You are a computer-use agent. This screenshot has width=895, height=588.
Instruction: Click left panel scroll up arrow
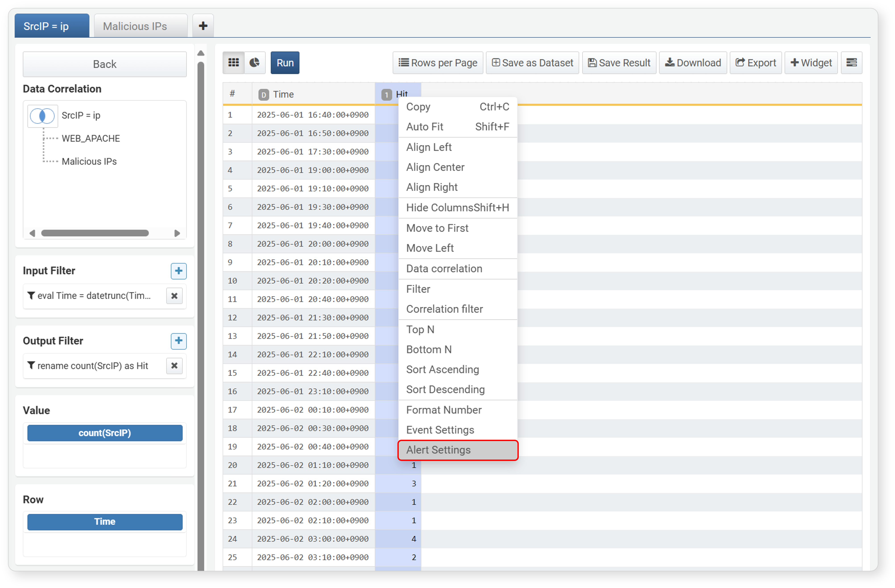click(201, 53)
